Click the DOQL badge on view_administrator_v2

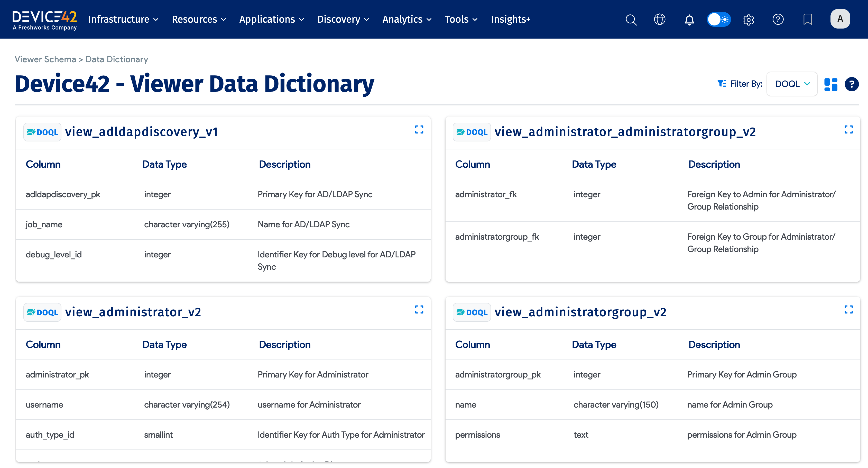pyautogui.click(x=42, y=312)
